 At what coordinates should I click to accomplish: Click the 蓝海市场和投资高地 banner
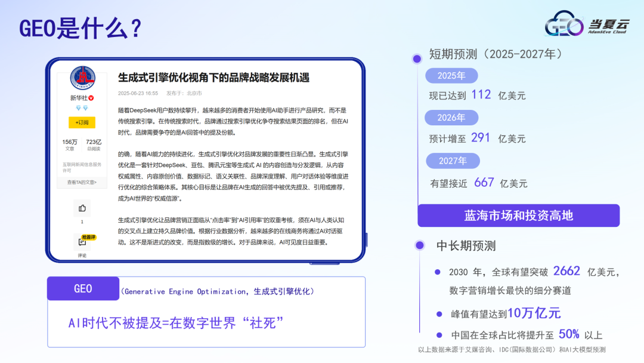point(518,216)
